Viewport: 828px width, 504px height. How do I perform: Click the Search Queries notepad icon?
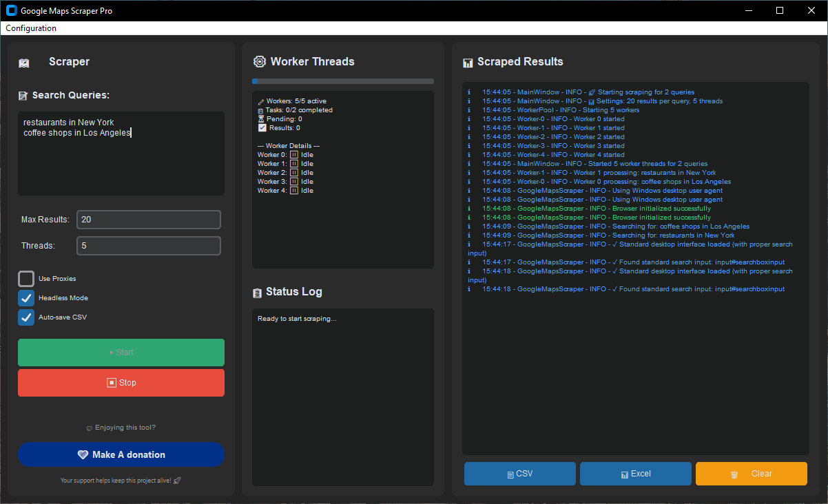point(23,96)
